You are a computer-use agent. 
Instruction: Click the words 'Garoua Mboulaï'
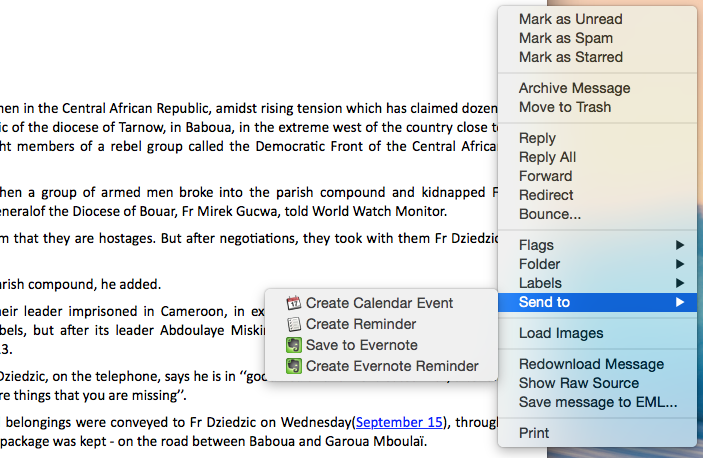pos(375,441)
